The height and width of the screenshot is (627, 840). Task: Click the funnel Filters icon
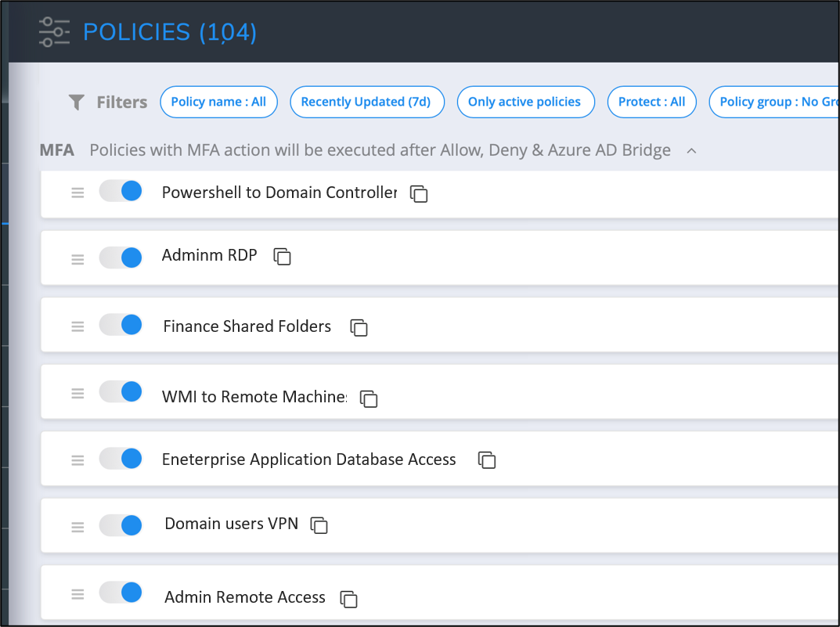pos(76,103)
